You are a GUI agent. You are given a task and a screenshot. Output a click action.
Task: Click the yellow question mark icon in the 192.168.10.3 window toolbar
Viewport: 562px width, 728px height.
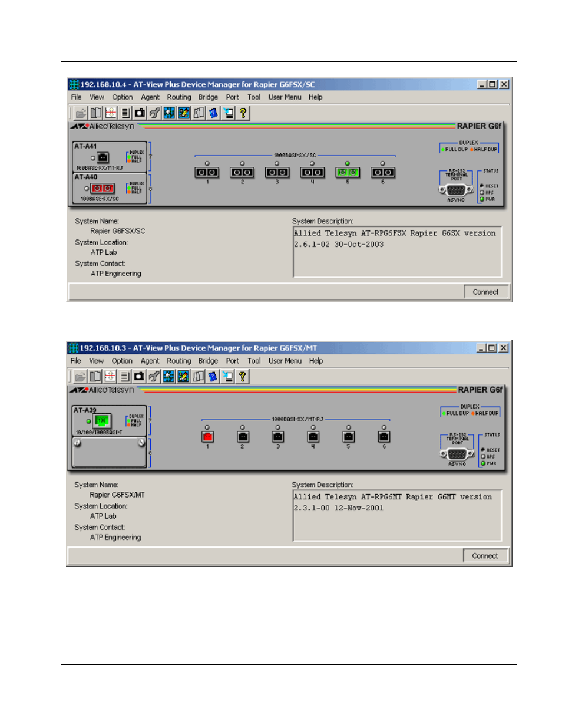point(242,376)
